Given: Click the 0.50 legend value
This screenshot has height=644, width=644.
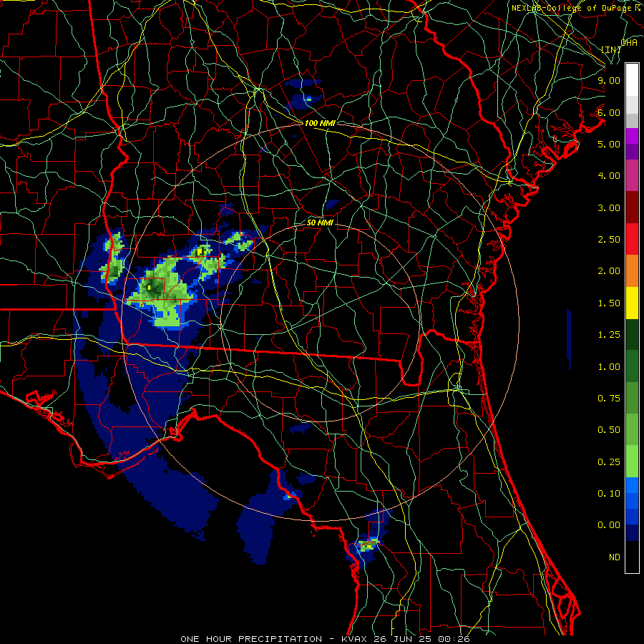Looking at the screenshot, I should [609, 430].
